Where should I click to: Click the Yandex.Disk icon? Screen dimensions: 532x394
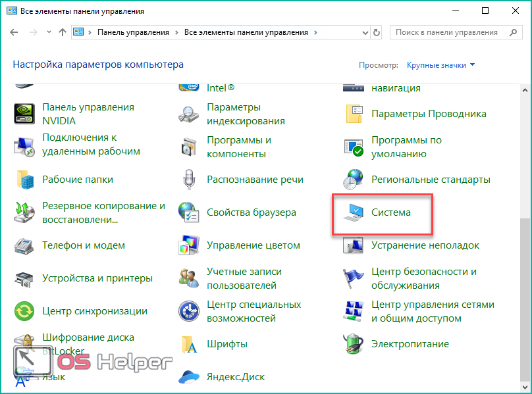[189, 377]
